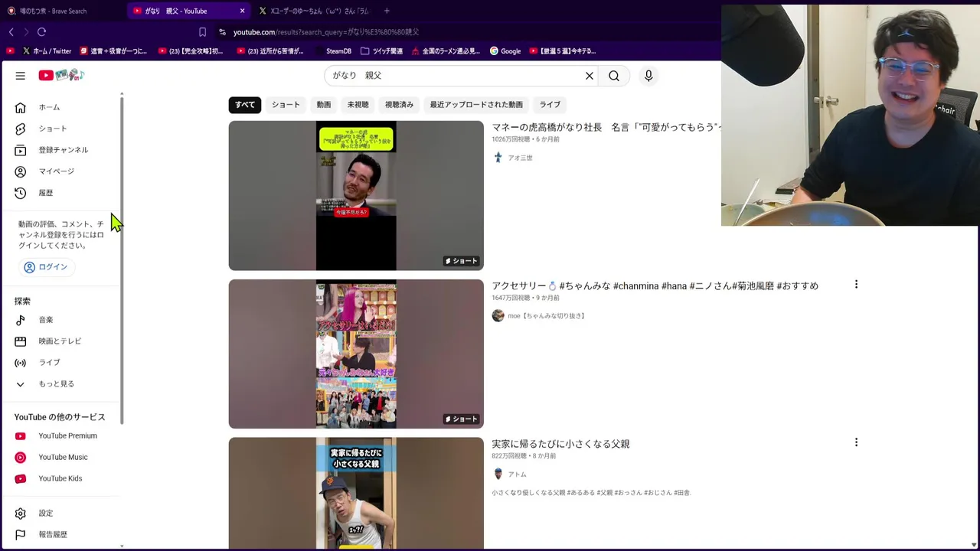Viewport: 980px width, 551px height.
Task: Open the ホーム / Twitter bookmark
Action: (x=47, y=51)
